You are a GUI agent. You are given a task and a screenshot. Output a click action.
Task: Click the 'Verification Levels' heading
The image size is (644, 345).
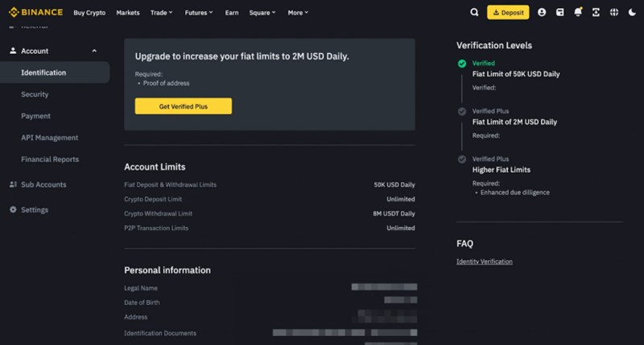[x=494, y=46]
